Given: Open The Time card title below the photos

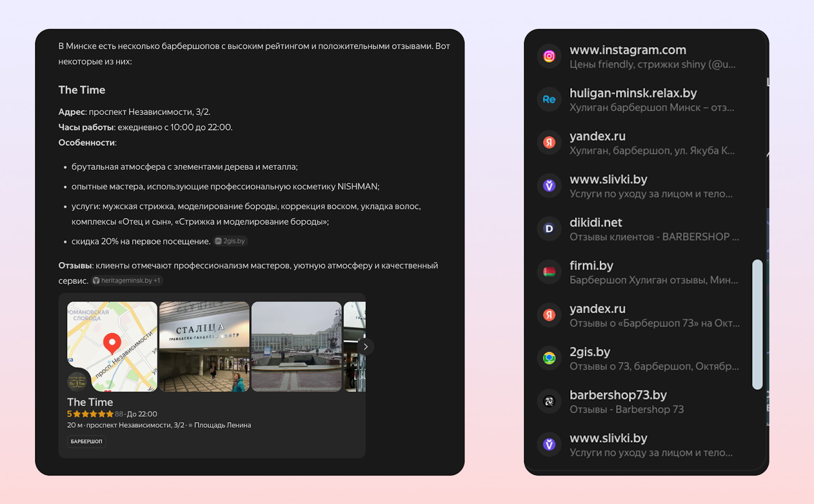Looking at the screenshot, I should pyautogui.click(x=90, y=402).
